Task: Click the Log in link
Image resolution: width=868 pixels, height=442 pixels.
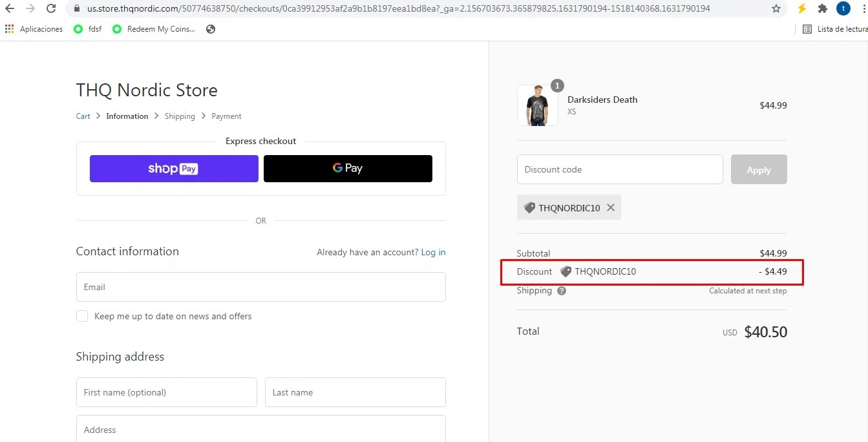Action: tap(433, 252)
